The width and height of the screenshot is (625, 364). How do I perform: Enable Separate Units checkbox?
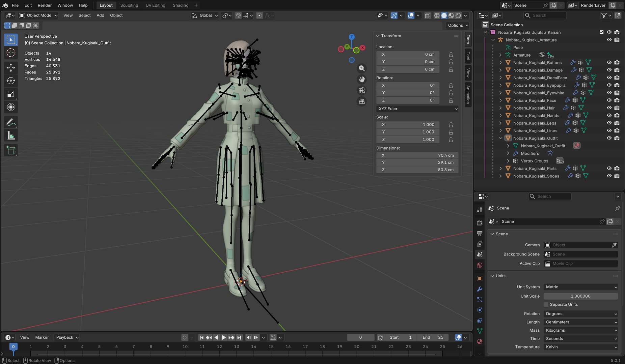tap(546, 305)
